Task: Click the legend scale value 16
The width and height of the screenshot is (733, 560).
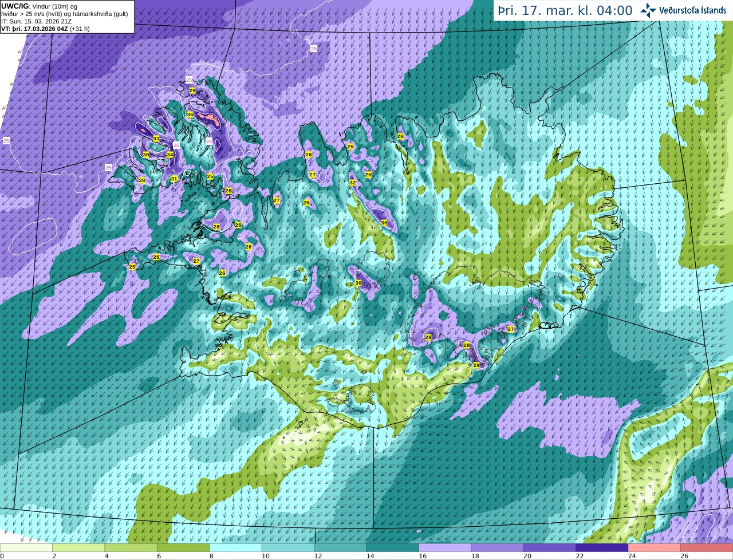Action: tap(421, 556)
